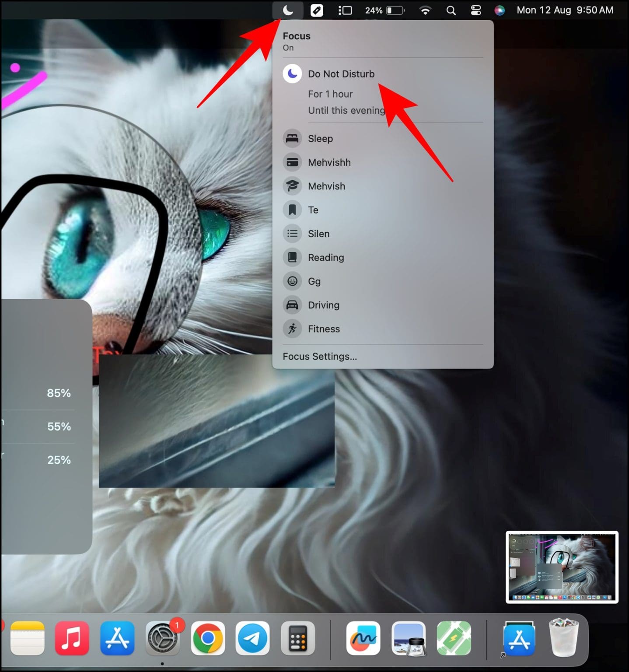Select 'For 1 hour' Do Not Disturb option

point(330,94)
